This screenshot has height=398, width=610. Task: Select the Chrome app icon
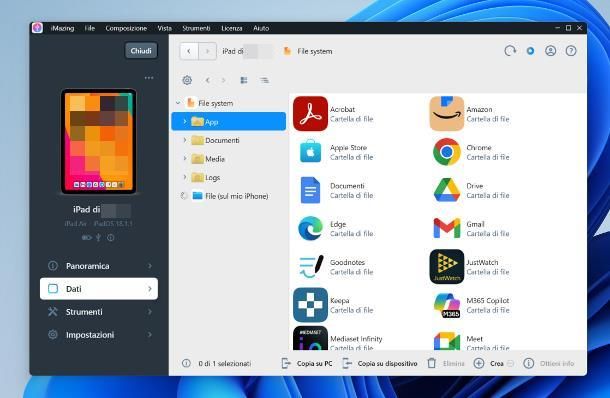(447, 152)
